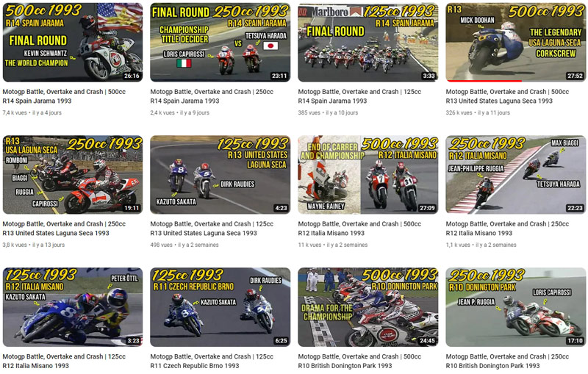Image resolution: width=588 pixels, height=374 pixels.
Task: Click title link 125cc R11 Czech Republic Brno 1993
Action: [x=212, y=362]
